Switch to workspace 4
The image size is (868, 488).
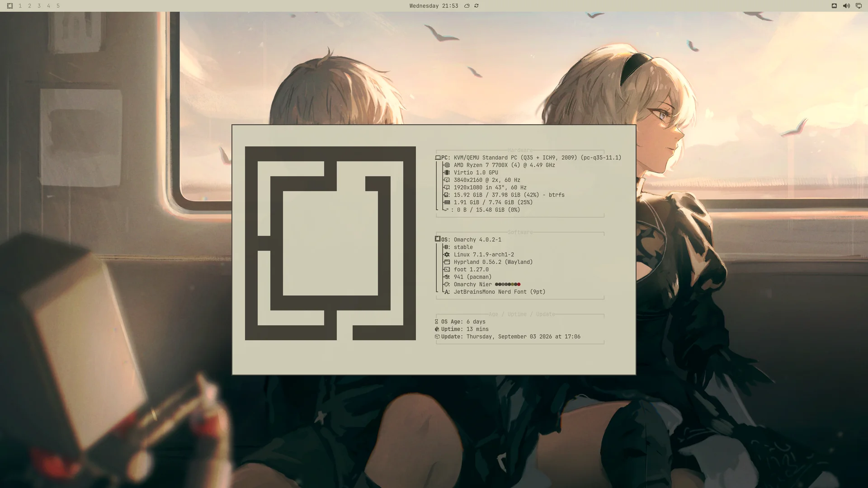(x=48, y=6)
